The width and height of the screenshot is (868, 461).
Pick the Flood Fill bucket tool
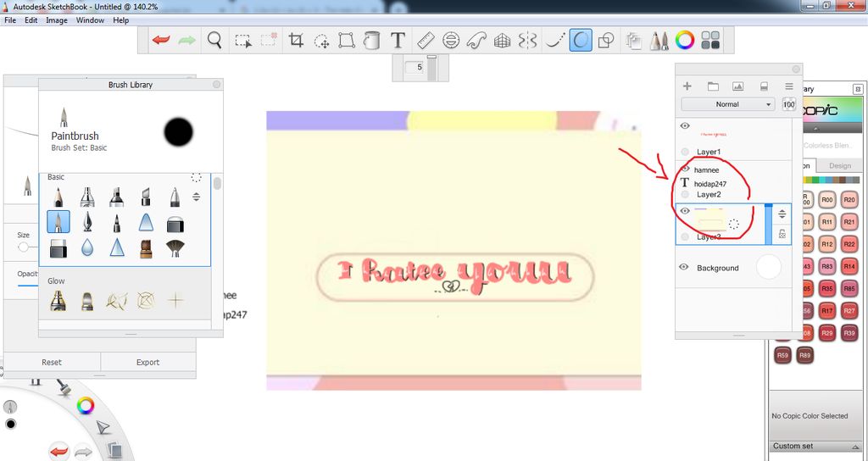point(371,41)
